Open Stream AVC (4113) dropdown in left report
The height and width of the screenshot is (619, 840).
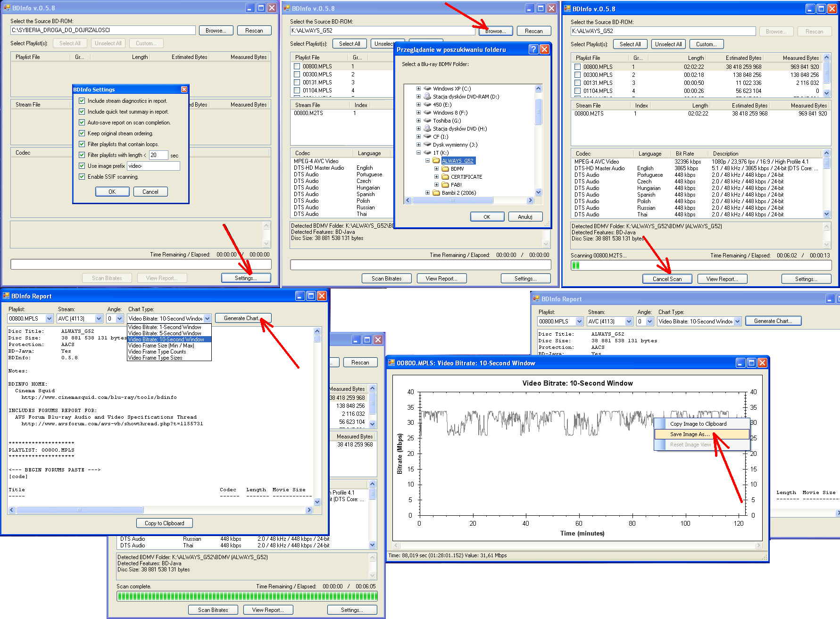99,319
